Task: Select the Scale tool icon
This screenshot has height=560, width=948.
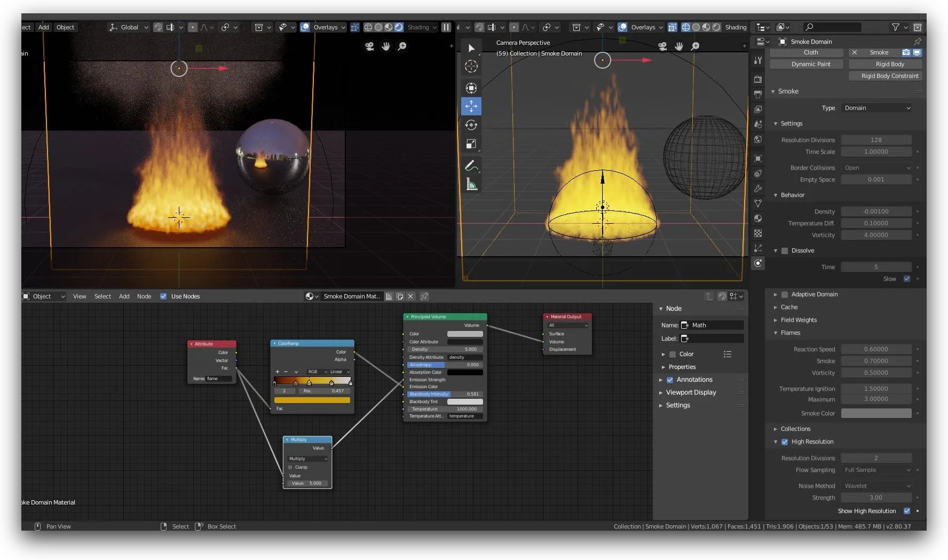Action: pos(471,144)
